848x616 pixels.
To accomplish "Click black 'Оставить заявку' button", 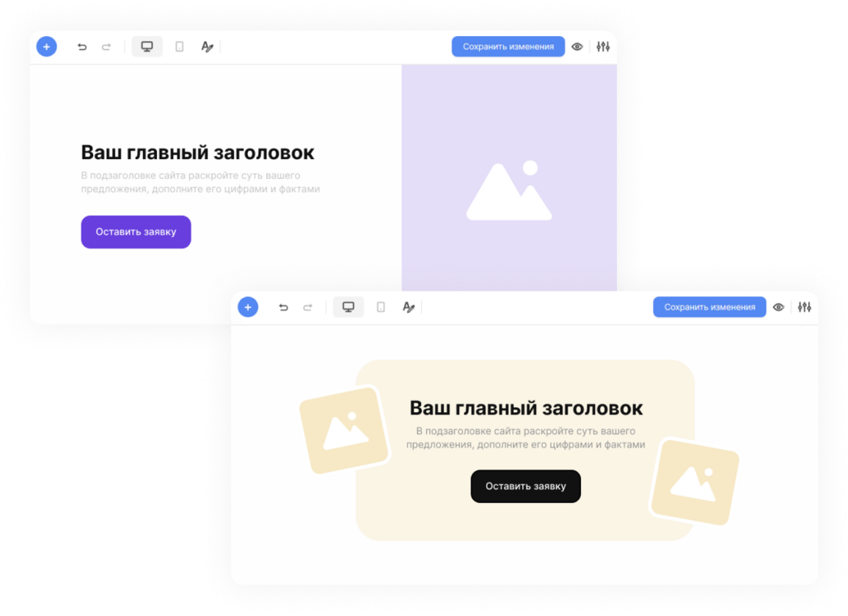I will (526, 486).
